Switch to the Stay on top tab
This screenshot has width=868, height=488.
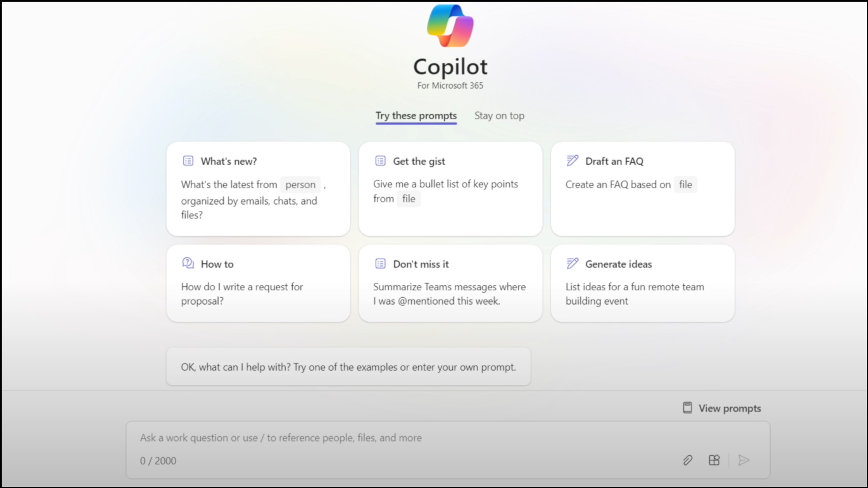(x=499, y=116)
